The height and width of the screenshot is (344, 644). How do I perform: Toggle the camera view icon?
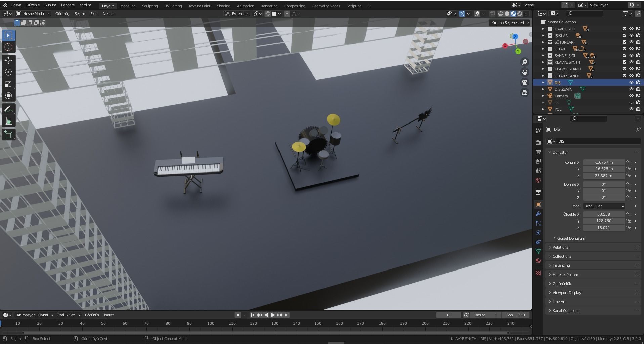coord(524,82)
